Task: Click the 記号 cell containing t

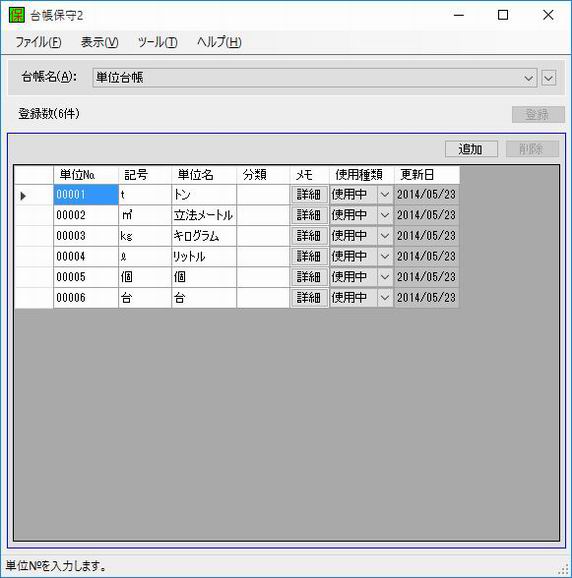Action: pyautogui.click(x=145, y=195)
